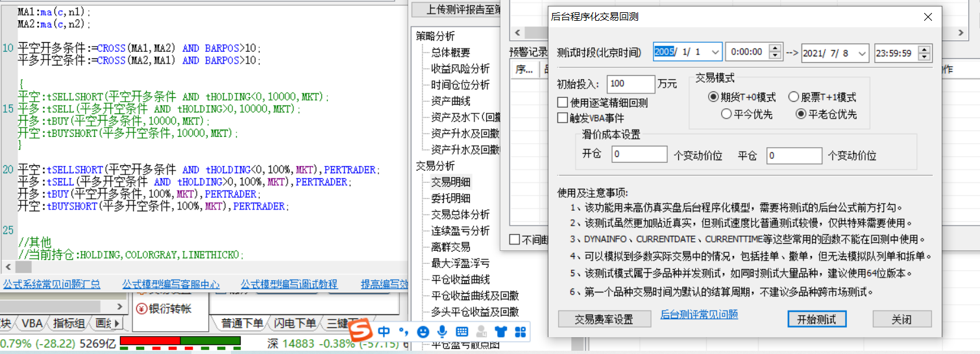Decrease end time 23:59:59 spinner down
This screenshot has width=980, height=354.
click(924, 57)
